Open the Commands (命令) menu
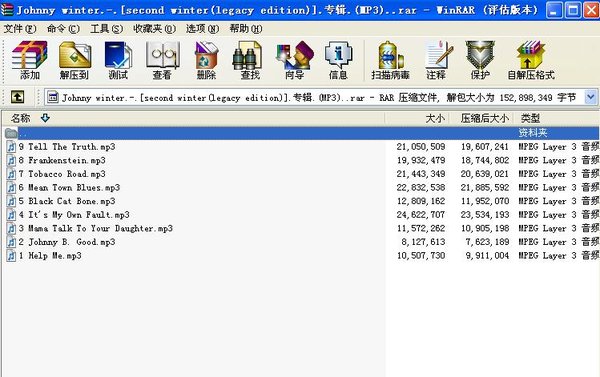This screenshot has height=377, width=600. click(63, 29)
